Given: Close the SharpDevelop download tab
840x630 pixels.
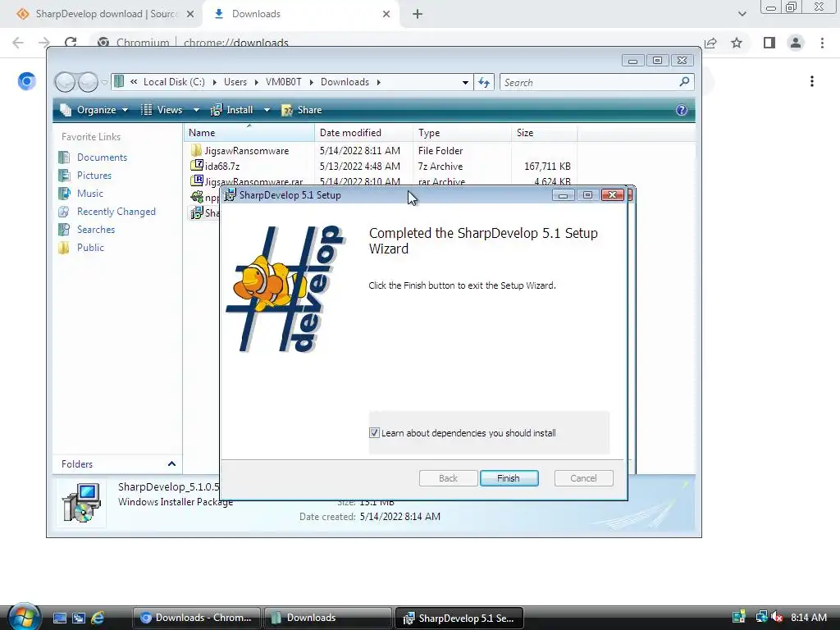Looking at the screenshot, I should tap(190, 14).
